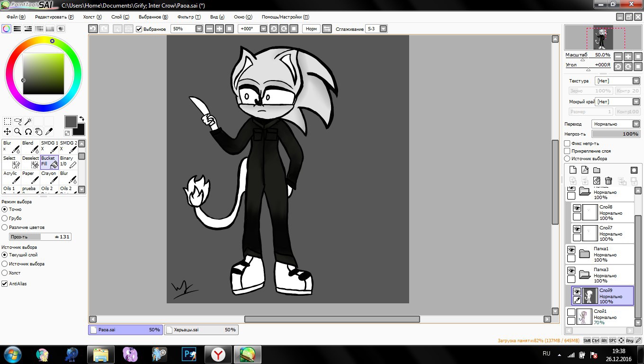Adjust the Непроз-ть opacity slider
This screenshot has width=644, height=364.
tap(616, 134)
